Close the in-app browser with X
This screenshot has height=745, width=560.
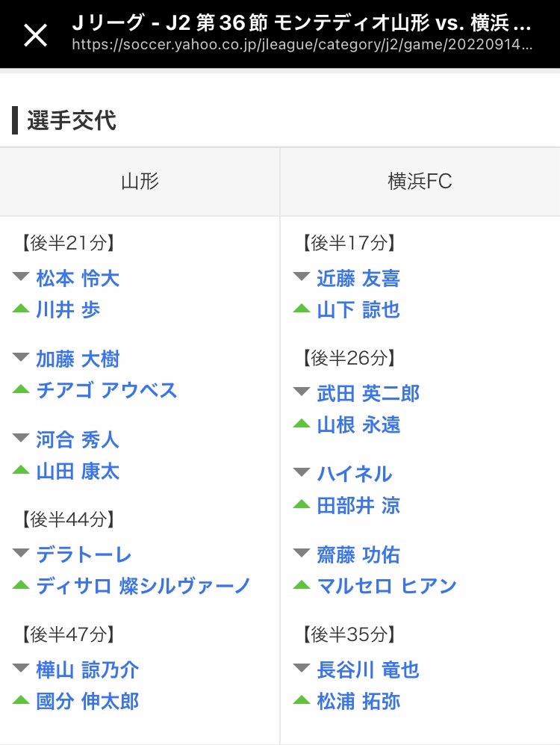[x=35, y=34]
